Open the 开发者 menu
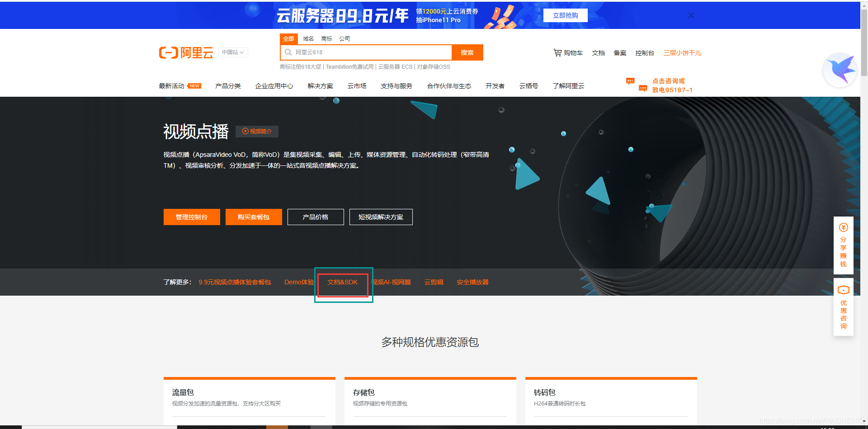 point(495,86)
